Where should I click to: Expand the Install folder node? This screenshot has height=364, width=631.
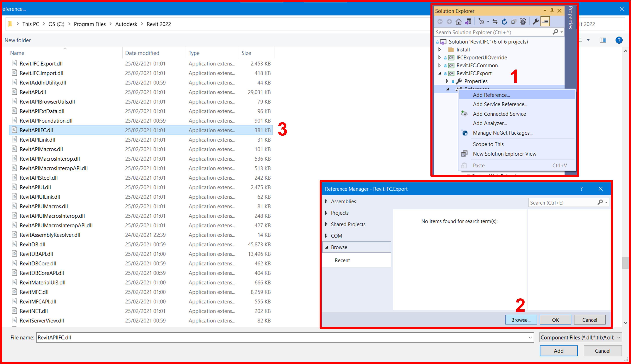point(440,49)
